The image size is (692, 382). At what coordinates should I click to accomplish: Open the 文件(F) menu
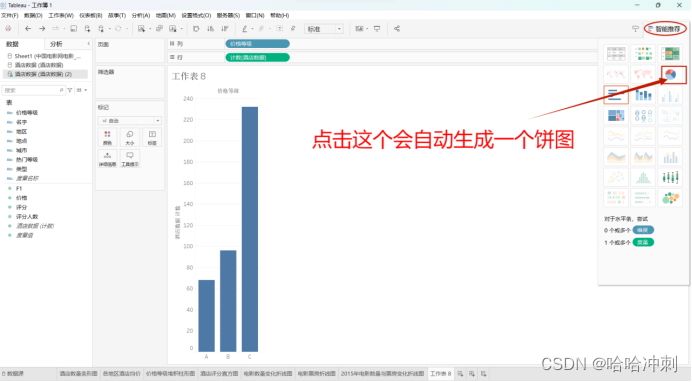[x=9, y=15]
